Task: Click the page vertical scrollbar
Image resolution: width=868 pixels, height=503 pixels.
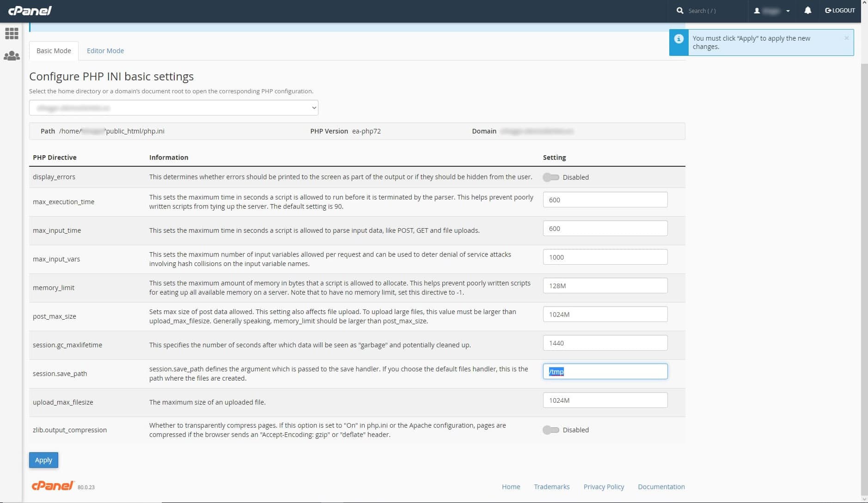Action: pyautogui.click(x=864, y=277)
